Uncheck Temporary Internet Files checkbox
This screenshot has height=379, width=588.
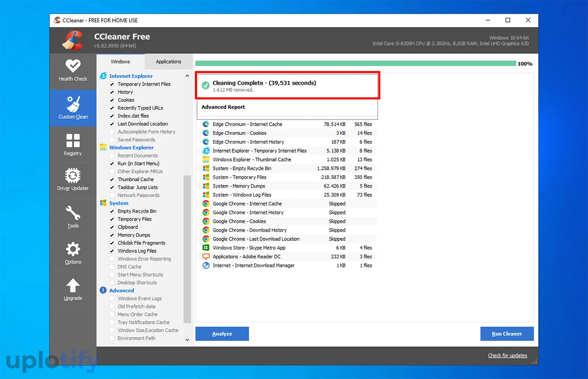click(x=112, y=84)
